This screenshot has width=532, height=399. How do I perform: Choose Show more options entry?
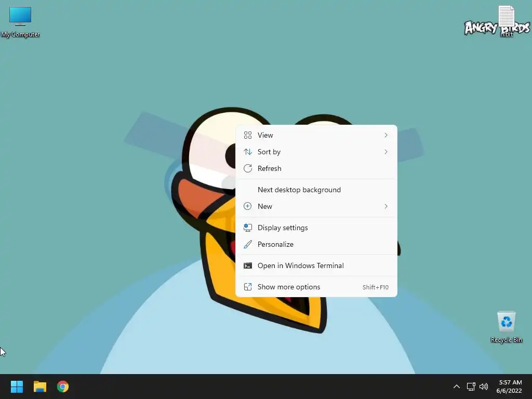tap(316, 287)
